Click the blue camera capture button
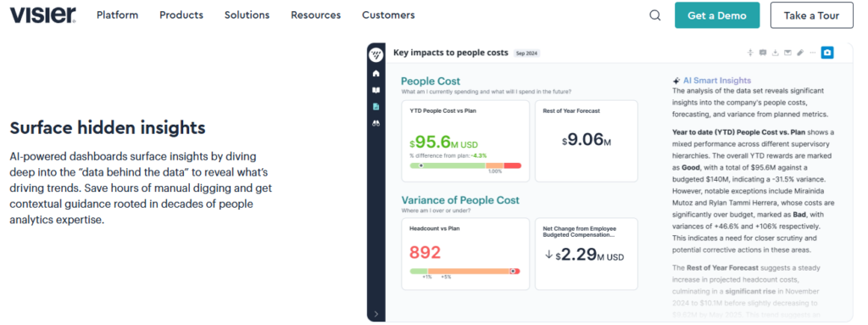 (x=827, y=53)
